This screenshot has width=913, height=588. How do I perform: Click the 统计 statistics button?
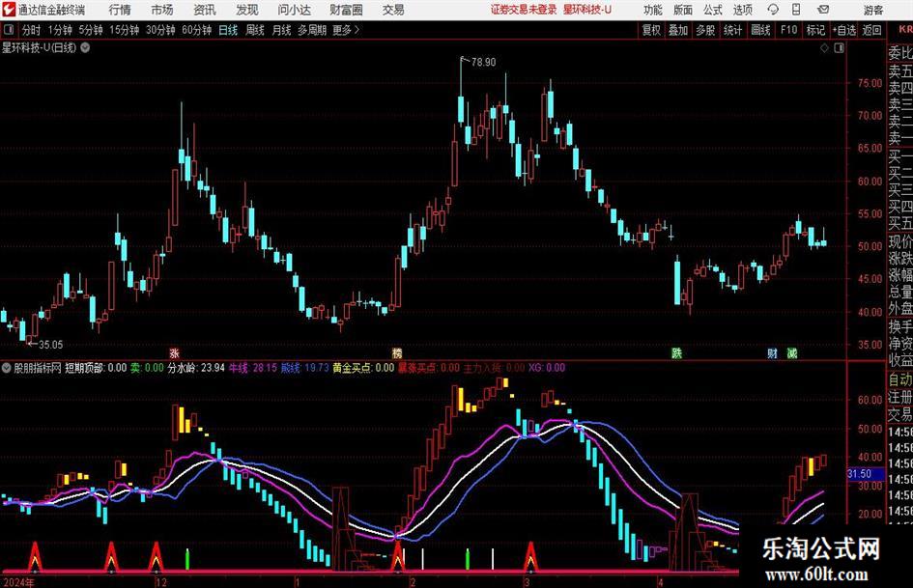click(x=733, y=30)
